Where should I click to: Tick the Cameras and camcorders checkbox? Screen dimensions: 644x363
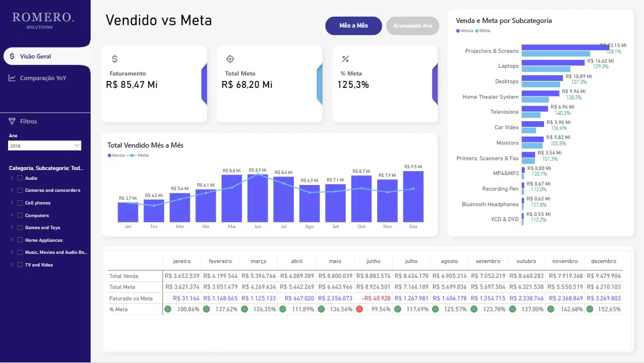click(20, 190)
